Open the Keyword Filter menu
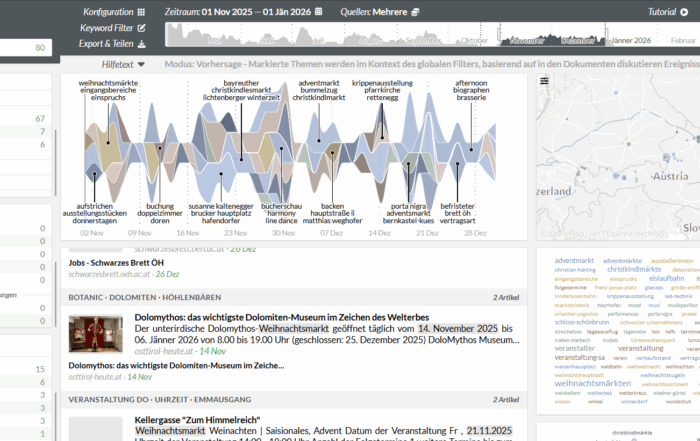 pyautogui.click(x=112, y=28)
